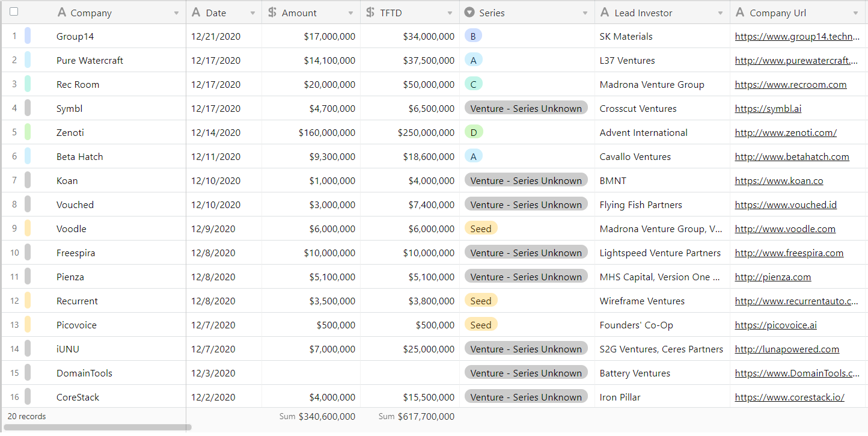The width and height of the screenshot is (868, 436).
Task: Click the Series D tag for Zenoti
Action: click(x=474, y=132)
